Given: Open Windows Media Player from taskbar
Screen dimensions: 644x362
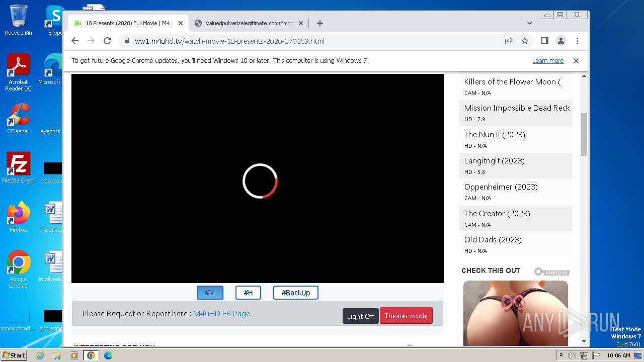Looking at the screenshot, I should click(74, 355).
